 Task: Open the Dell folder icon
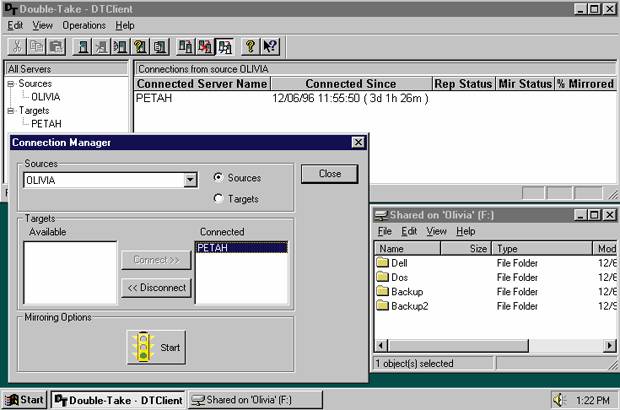(x=383, y=263)
